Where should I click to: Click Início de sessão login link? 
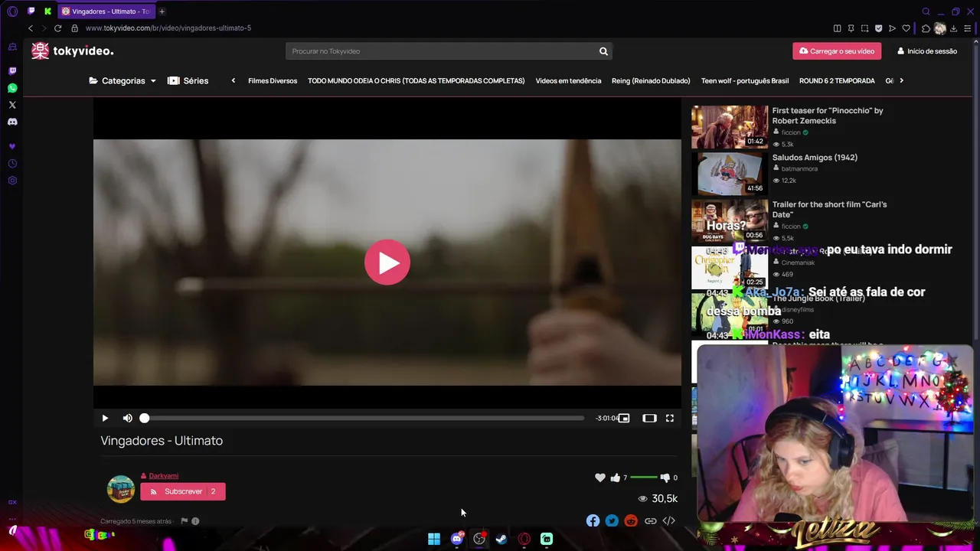coord(927,51)
